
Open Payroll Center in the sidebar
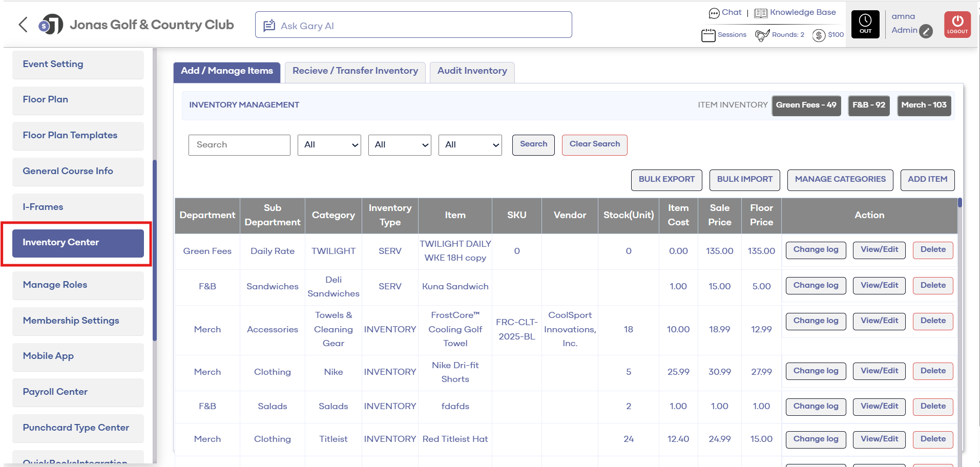coord(78,392)
